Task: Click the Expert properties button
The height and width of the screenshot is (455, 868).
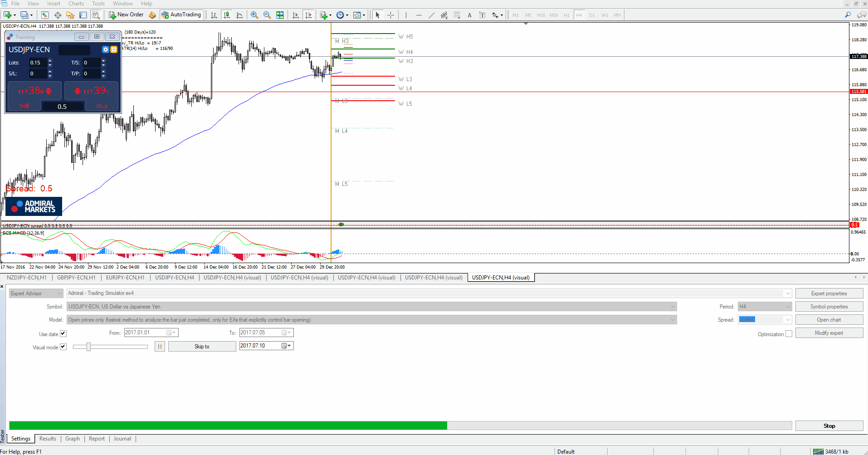Action: pos(829,294)
